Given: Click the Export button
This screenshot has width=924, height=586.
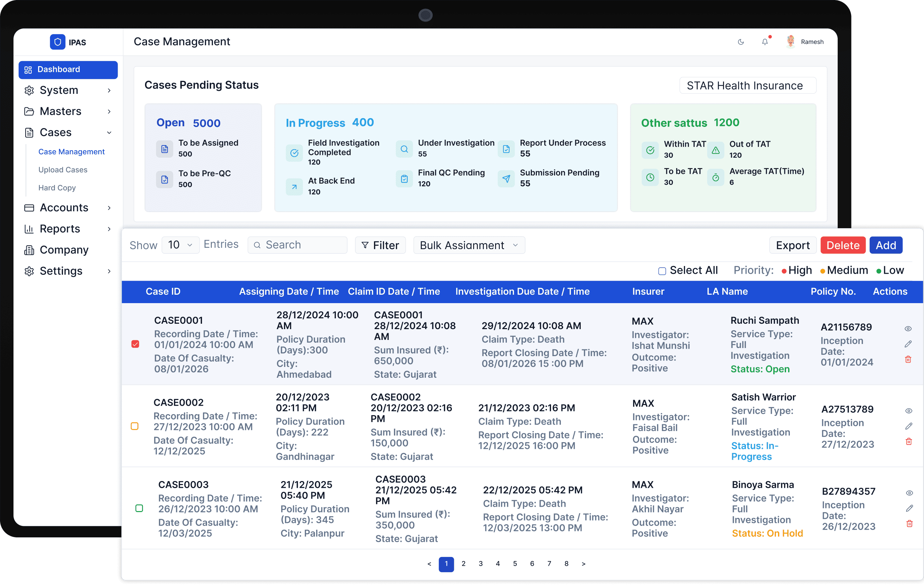Looking at the screenshot, I should [x=792, y=245].
